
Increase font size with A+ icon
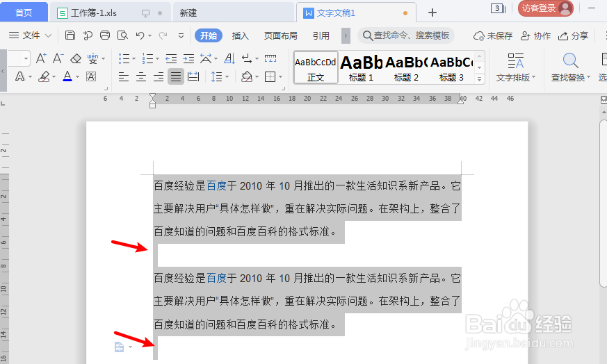[41, 59]
